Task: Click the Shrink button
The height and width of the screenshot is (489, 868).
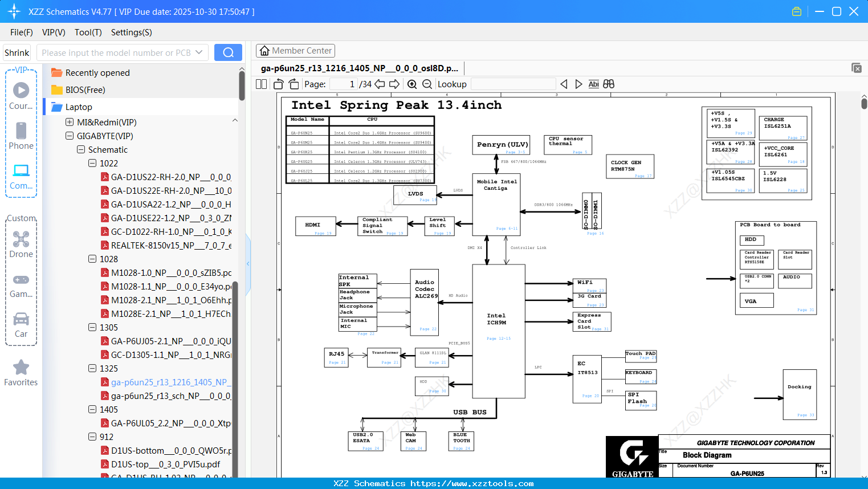Action: [17, 52]
